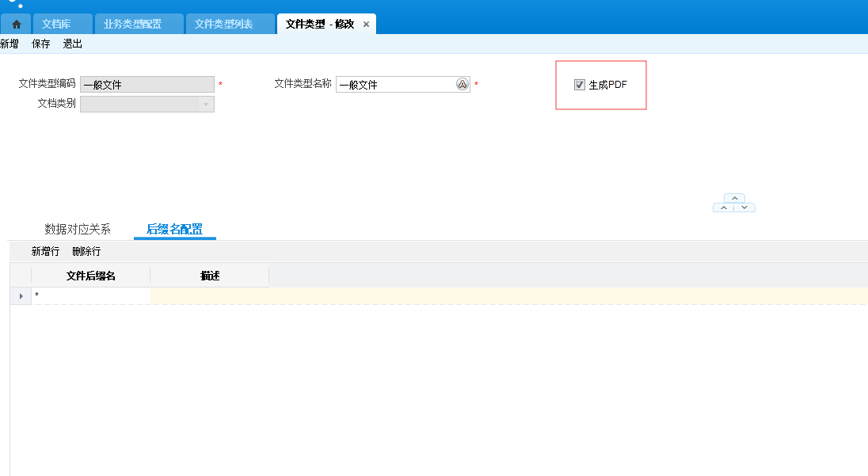Click the 新增 toolbar button

[10, 44]
